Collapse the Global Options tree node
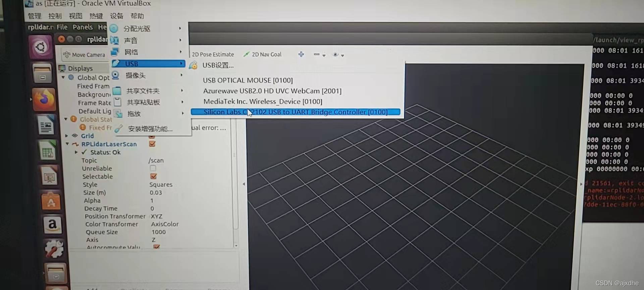 pos(63,78)
